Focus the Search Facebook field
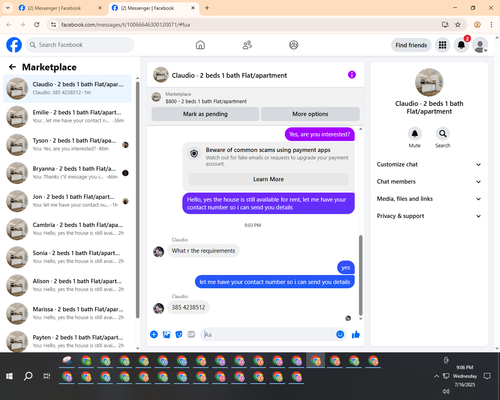500x400 pixels. [80, 45]
